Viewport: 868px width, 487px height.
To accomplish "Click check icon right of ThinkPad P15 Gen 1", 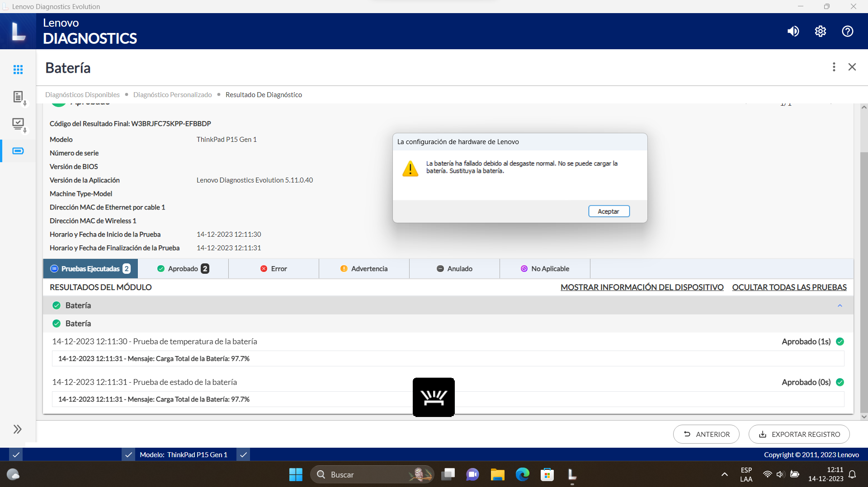I will click(243, 454).
